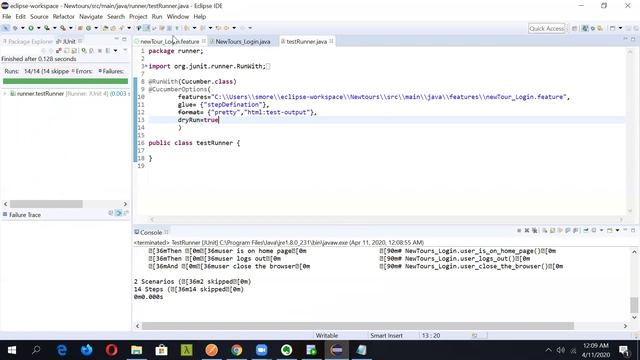Open dropdown arrow next to the perspective layout icon
640x360 pixels.
(x=620, y=28)
